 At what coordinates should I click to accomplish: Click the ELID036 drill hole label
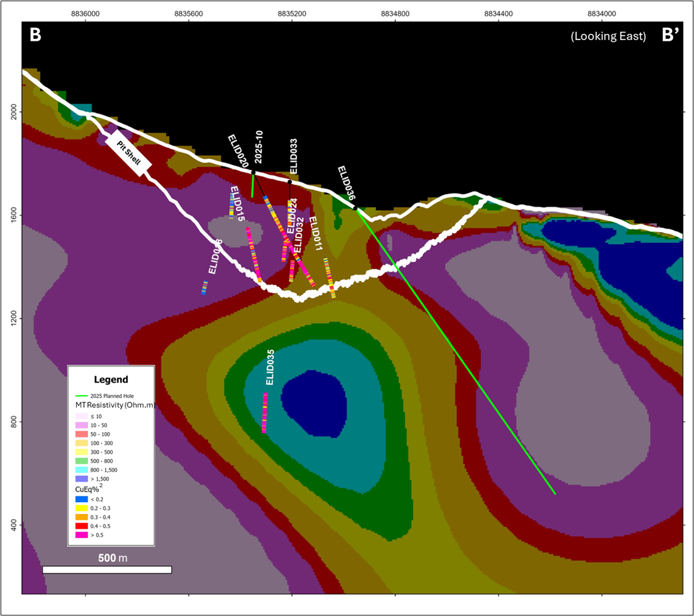pos(346,183)
